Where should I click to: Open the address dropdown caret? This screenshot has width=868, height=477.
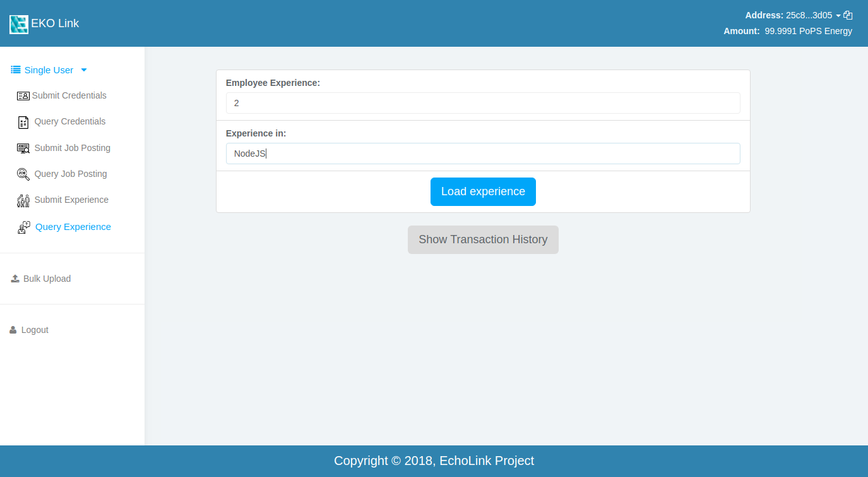coord(838,16)
